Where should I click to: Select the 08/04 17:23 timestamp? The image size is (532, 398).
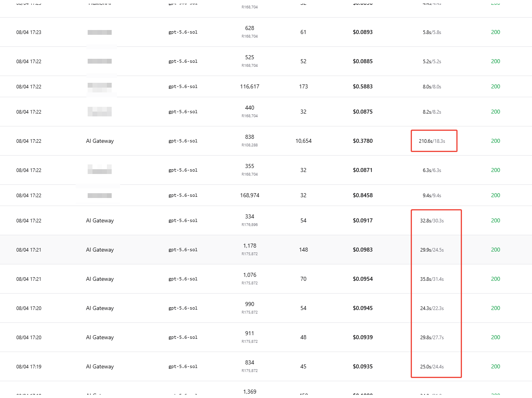point(29,32)
